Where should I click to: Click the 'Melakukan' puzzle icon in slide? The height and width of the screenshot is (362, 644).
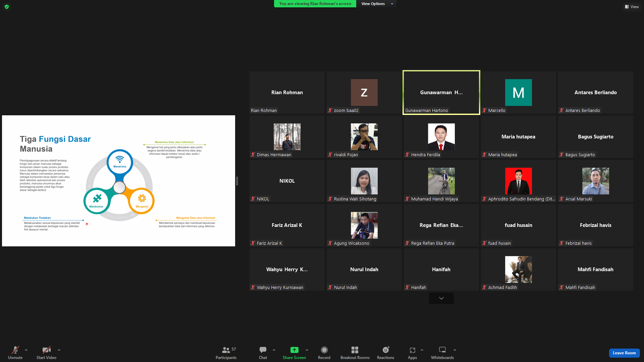(97, 199)
